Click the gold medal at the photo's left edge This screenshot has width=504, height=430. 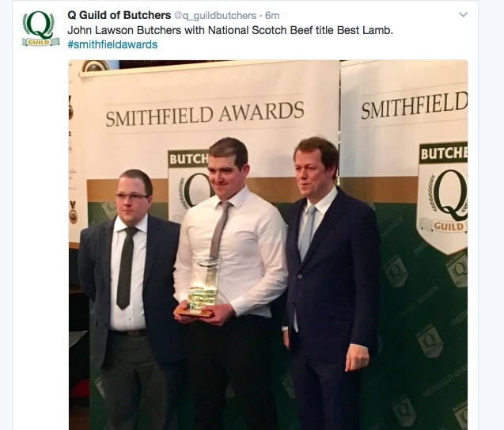(x=74, y=212)
